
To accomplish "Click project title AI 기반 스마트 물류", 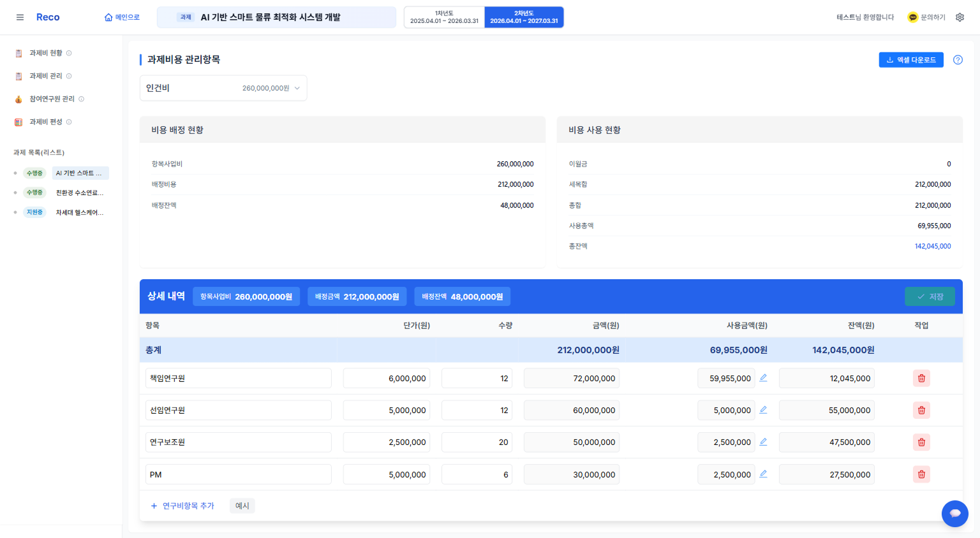I will tap(271, 17).
